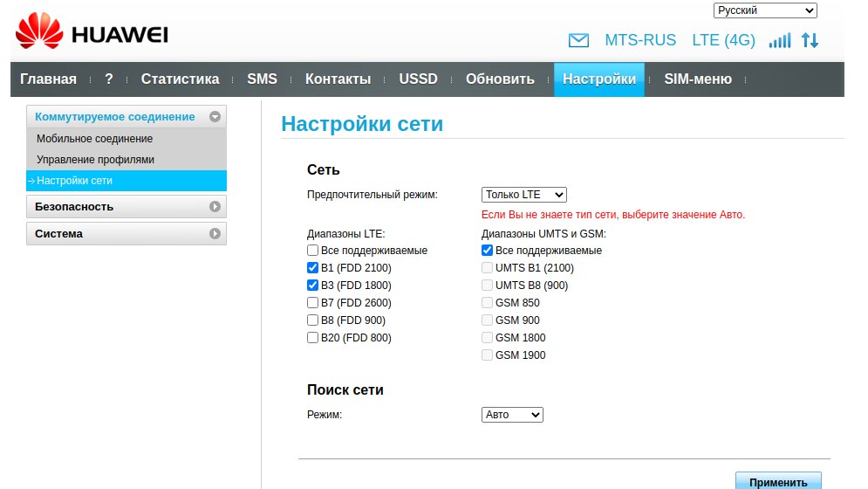
Task: Switch to the Обновить tab
Action: click(500, 79)
